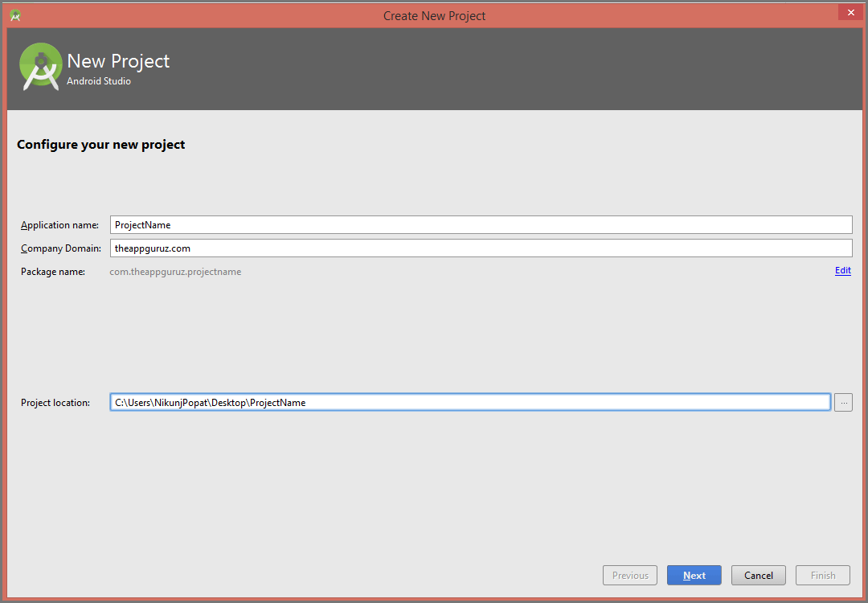Click the Application name label
The height and width of the screenshot is (603, 868).
59,225
